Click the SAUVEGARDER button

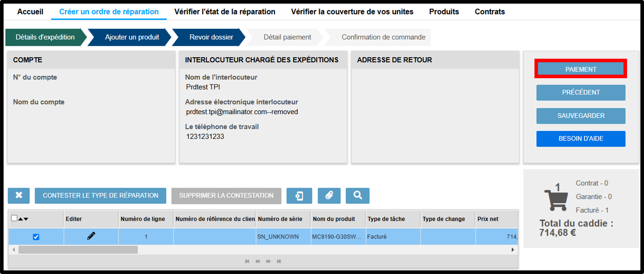[581, 116]
